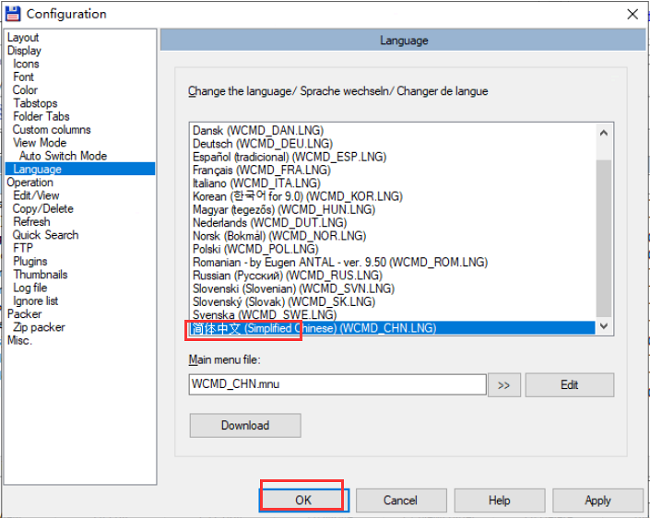
Task: Edit the main menu file
Action: point(569,385)
